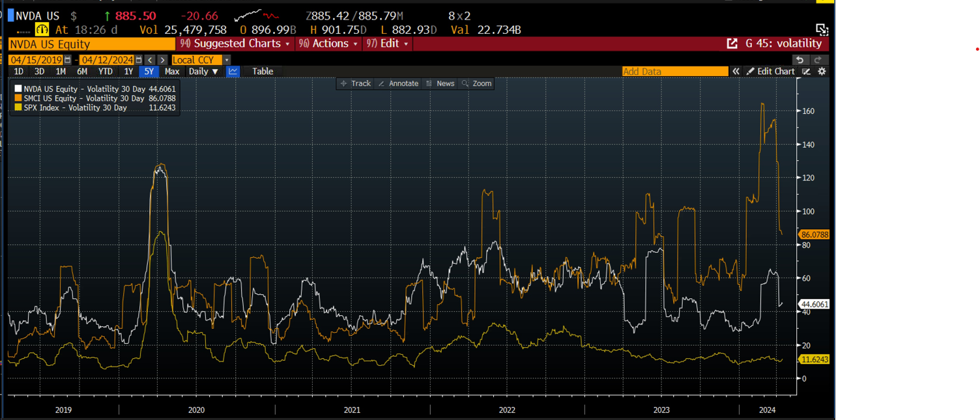This screenshot has height=420, width=980.
Task: Click the pop-out icon beside G 45: volatility
Action: click(732, 44)
